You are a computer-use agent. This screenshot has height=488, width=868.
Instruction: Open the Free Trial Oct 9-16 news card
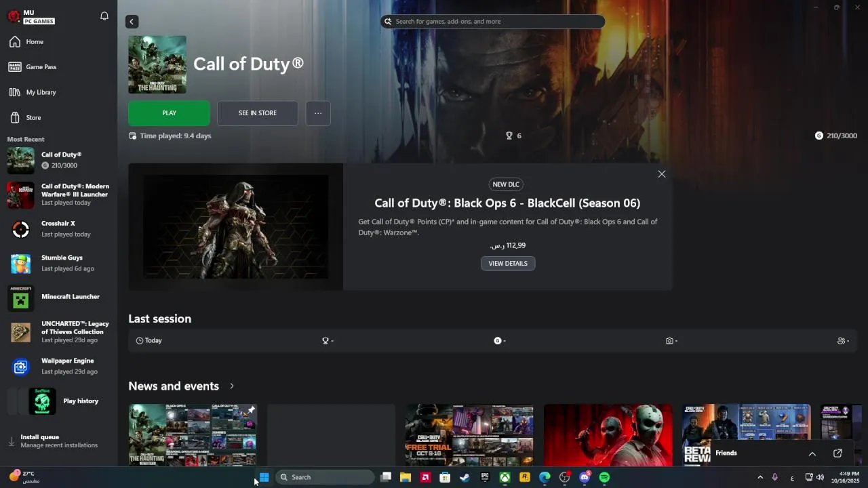[x=469, y=435]
